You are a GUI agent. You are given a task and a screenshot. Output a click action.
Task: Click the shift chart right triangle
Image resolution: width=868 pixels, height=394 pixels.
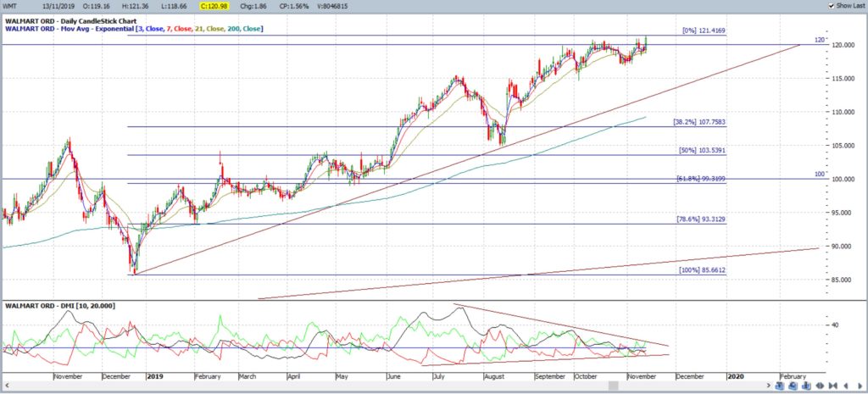[860, 386]
